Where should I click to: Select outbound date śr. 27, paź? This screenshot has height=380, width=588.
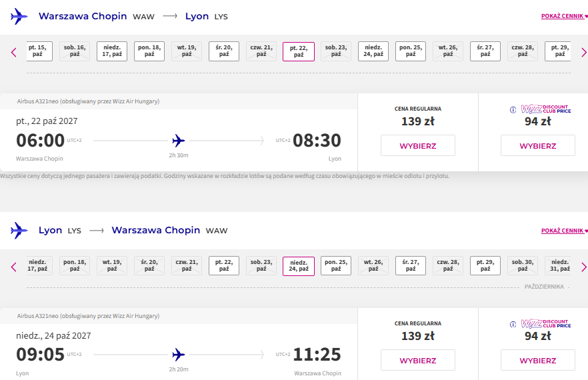click(x=485, y=51)
